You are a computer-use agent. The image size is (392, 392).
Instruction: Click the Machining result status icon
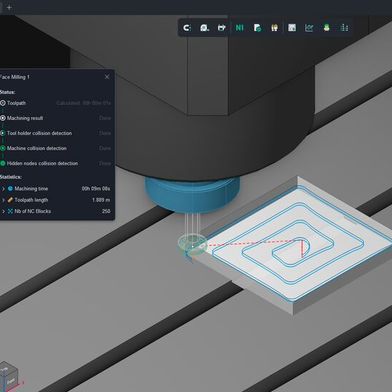(x=3, y=118)
